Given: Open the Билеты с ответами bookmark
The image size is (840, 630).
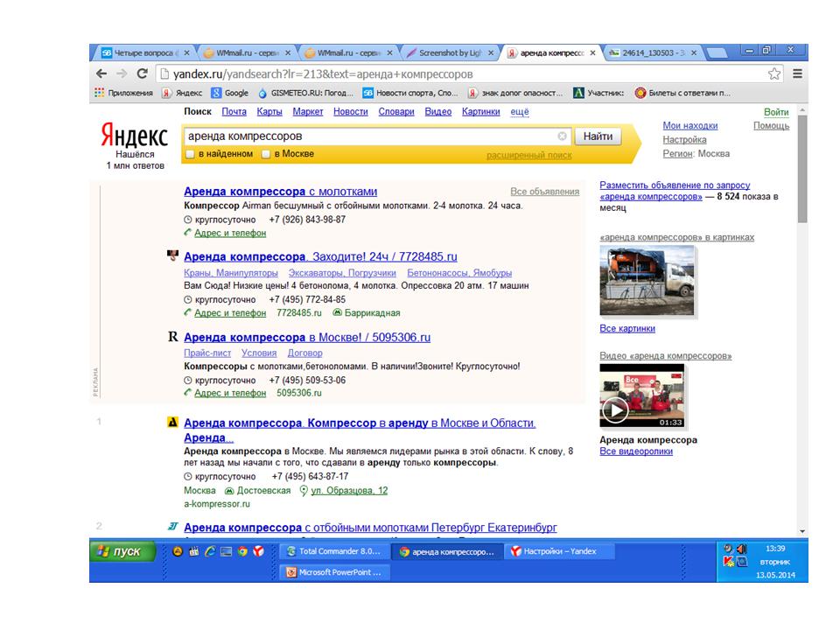Looking at the screenshot, I should [x=682, y=93].
